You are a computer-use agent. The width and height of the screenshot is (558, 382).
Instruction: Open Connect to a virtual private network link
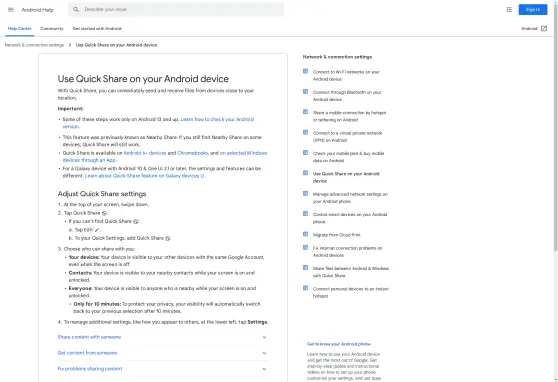pyautogui.click(x=348, y=137)
